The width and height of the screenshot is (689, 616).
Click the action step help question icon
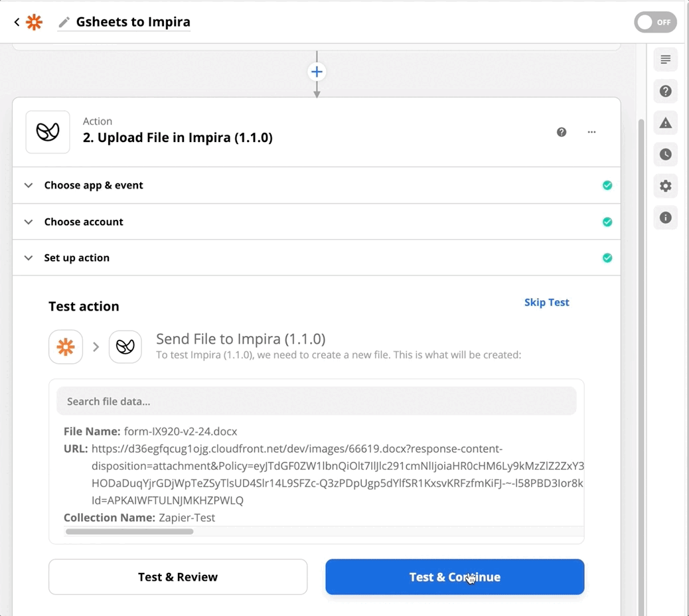(x=561, y=132)
